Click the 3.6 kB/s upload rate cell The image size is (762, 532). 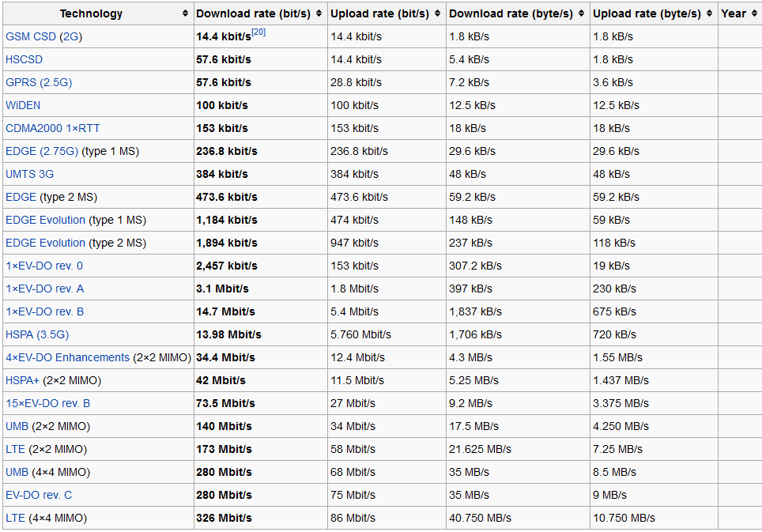pos(654,82)
